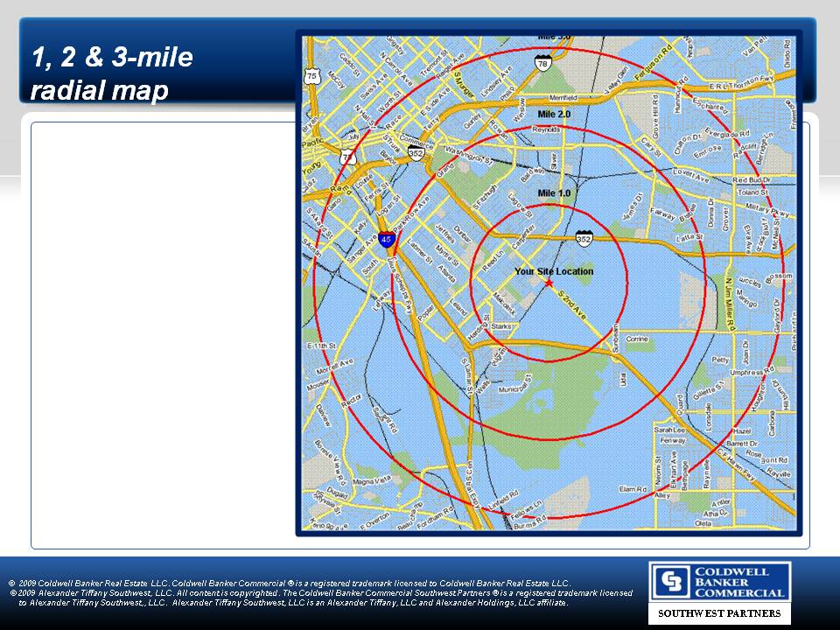Click the Highway 78 shield marker
Screen dimensions: 840x630
[543, 62]
